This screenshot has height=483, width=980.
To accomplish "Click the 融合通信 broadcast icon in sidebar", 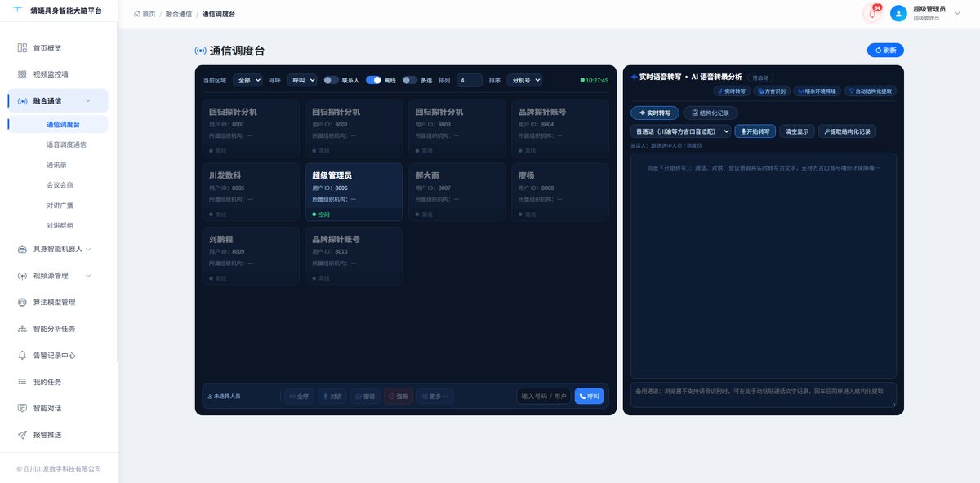I will pyautogui.click(x=22, y=101).
